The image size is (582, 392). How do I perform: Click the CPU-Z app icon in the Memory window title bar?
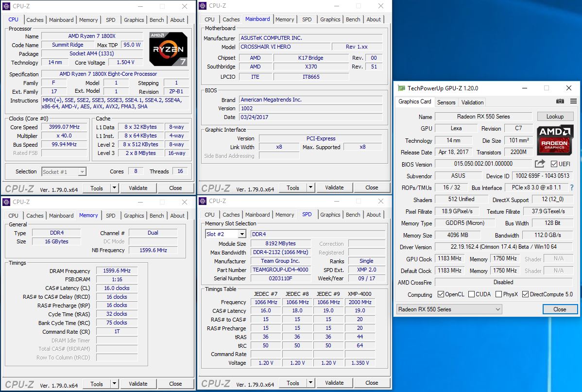(x=6, y=202)
